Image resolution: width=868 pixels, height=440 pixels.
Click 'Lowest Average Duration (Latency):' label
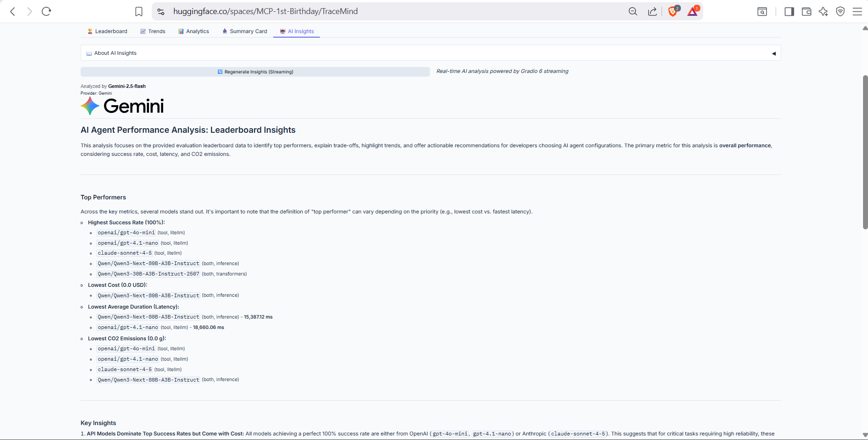tap(134, 307)
